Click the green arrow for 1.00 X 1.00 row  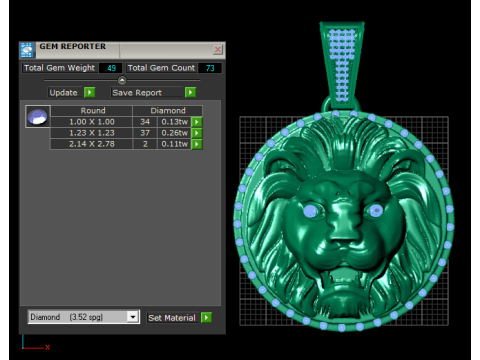[x=197, y=122]
